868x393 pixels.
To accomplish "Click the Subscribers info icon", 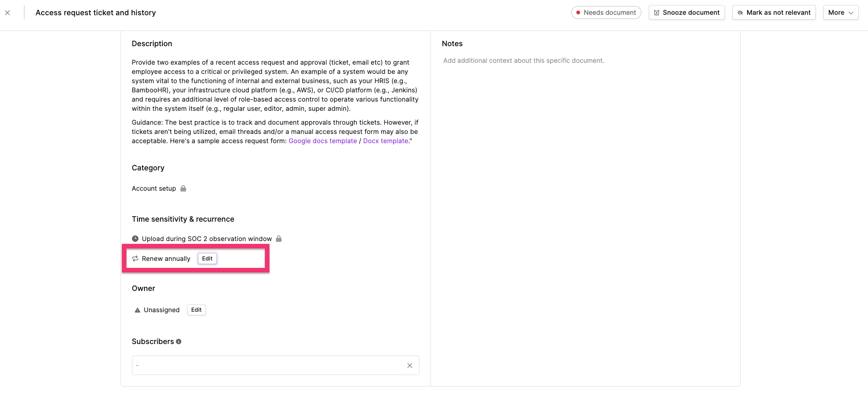I will 179,342.
